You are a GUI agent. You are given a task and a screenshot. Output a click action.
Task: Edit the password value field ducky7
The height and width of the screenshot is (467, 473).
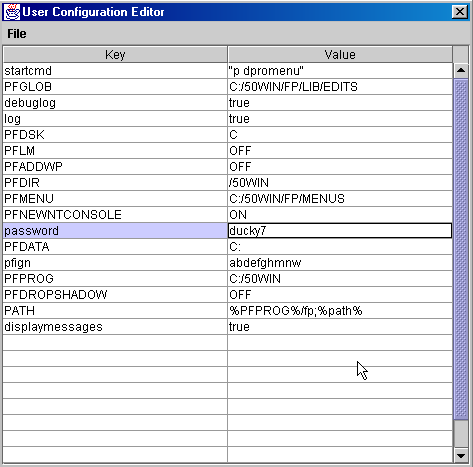(x=340, y=231)
